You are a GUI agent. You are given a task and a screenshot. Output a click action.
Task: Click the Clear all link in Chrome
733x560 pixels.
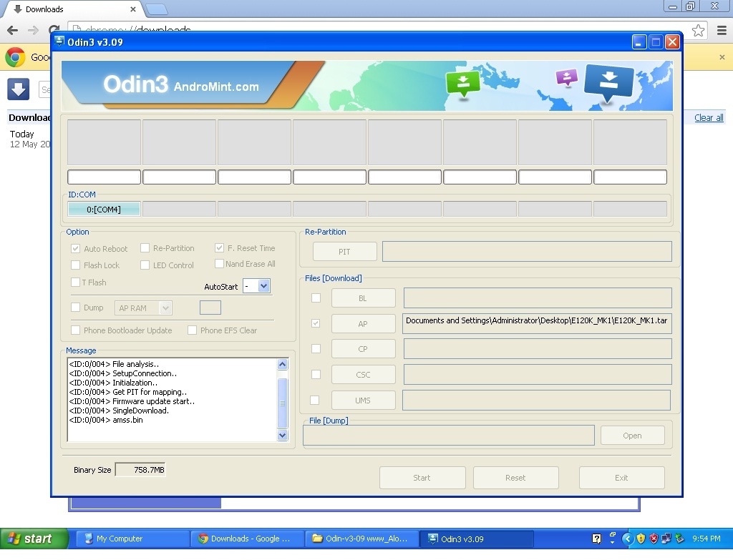click(709, 118)
